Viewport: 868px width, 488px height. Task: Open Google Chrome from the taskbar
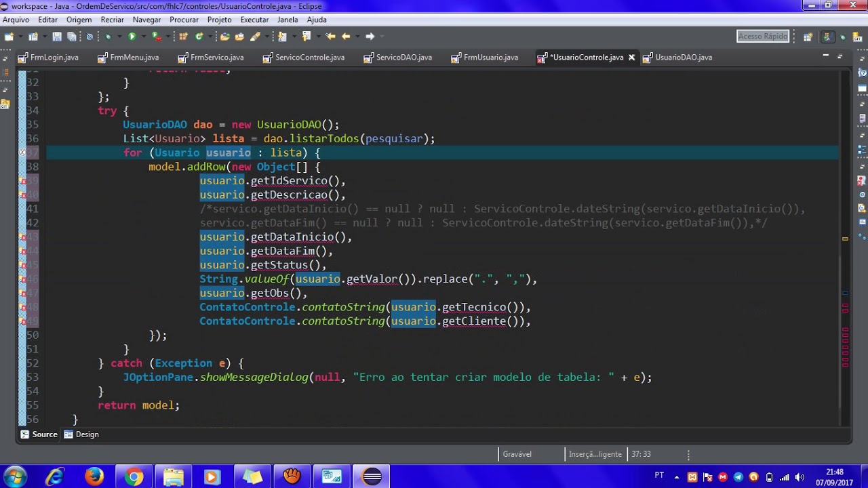pos(134,476)
